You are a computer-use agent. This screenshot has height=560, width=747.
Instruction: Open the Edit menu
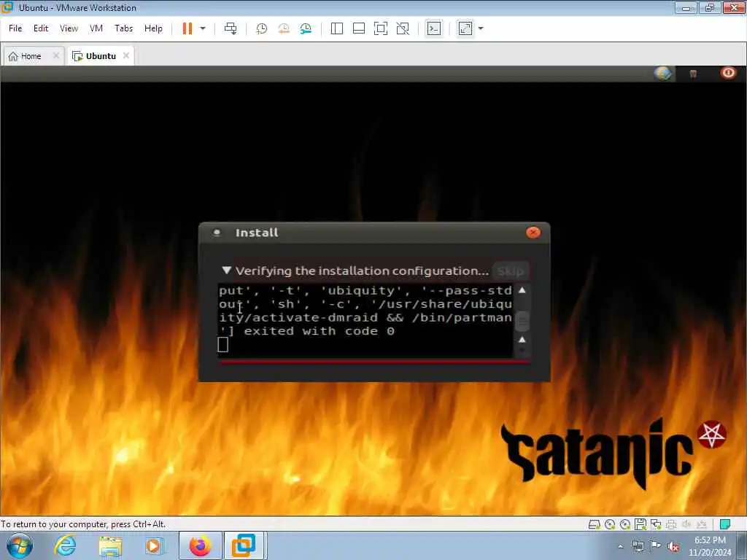click(x=41, y=28)
